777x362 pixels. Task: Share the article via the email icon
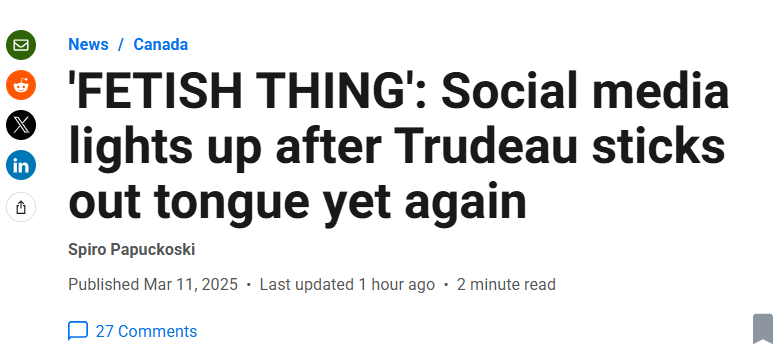tap(21, 45)
